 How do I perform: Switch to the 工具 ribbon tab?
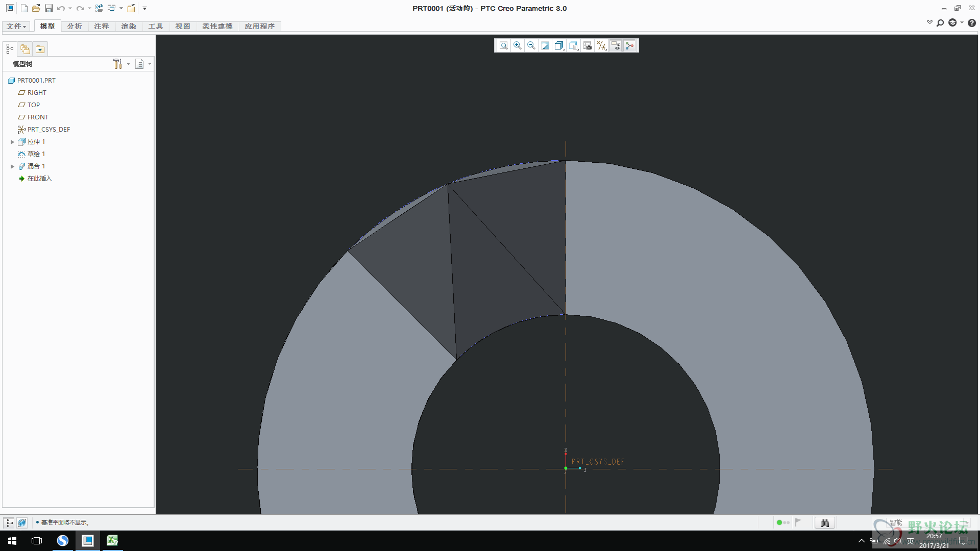(x=156, y=26)
